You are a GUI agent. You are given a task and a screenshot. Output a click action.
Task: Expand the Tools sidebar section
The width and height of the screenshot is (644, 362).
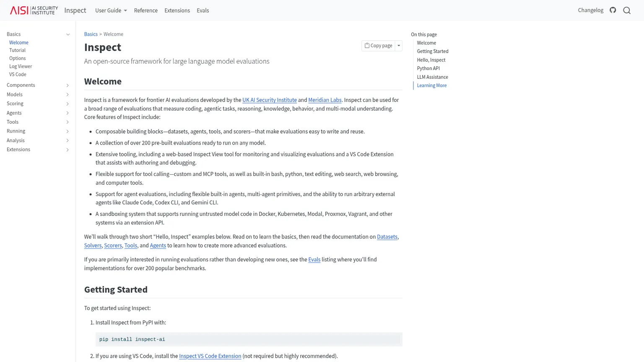tap(68, 122)
